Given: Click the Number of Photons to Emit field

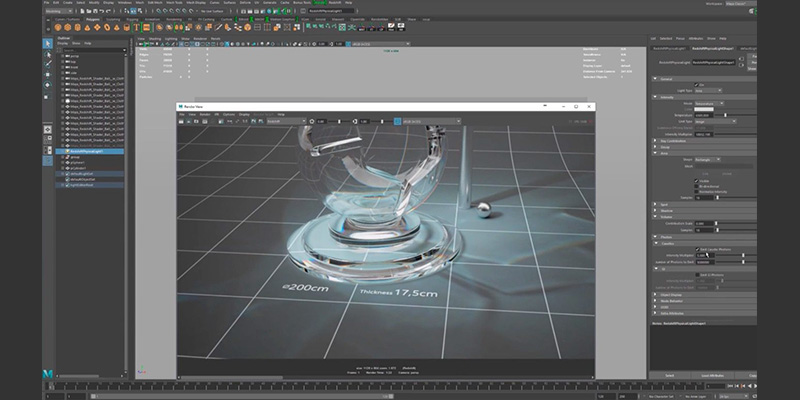Looking at the screenshot, I should pos(705,262).
